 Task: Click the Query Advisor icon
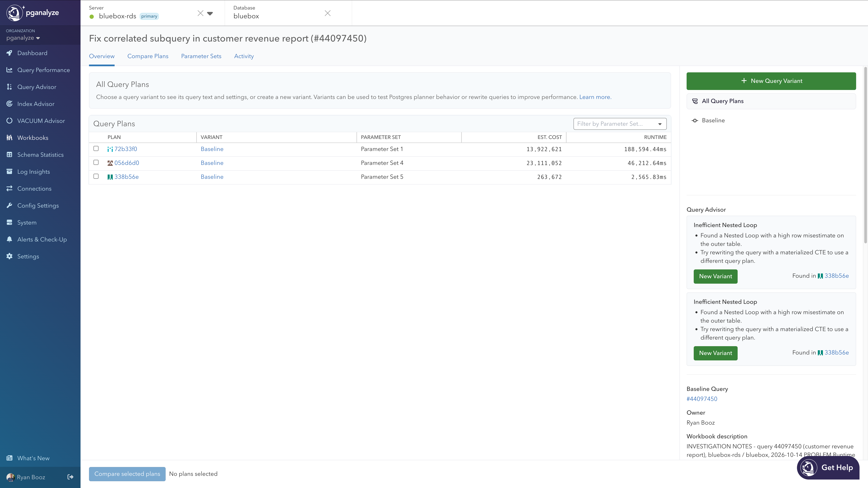tap(9, 87)
